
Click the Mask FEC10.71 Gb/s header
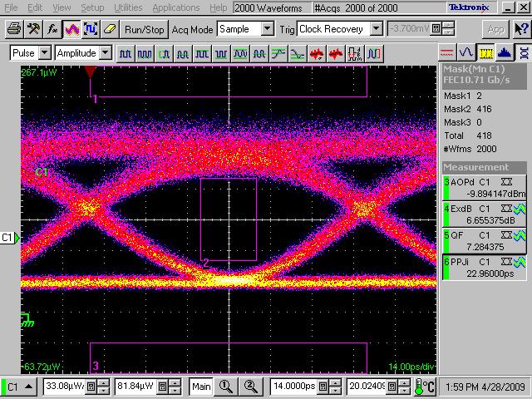point(485,75)
